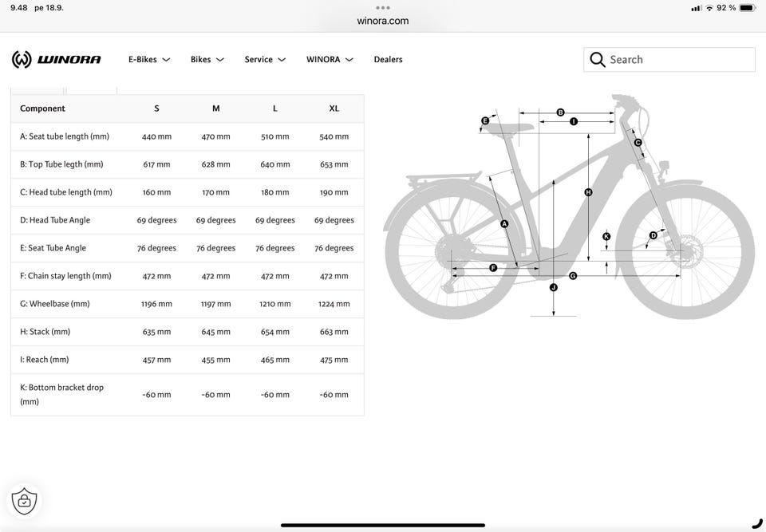Click the bike geometry diagram
The width and height of the screenshot is (766, 532).
(x=569, y=206)
